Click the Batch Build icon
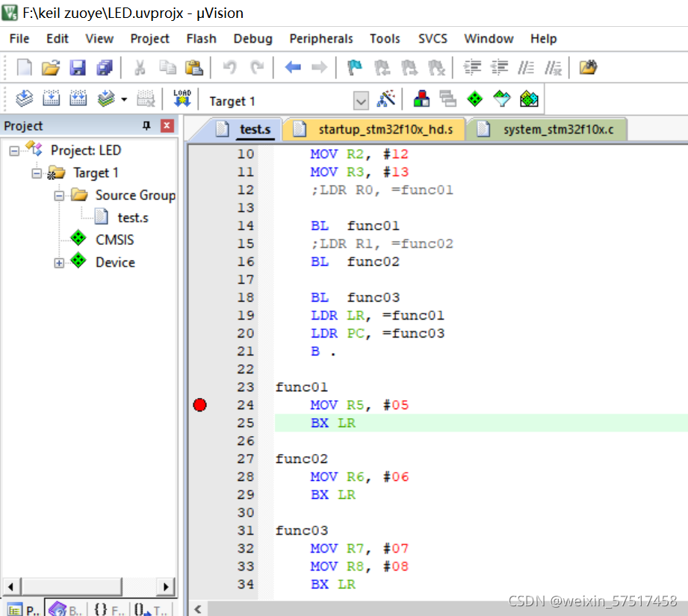 click(x=106, y=99)
